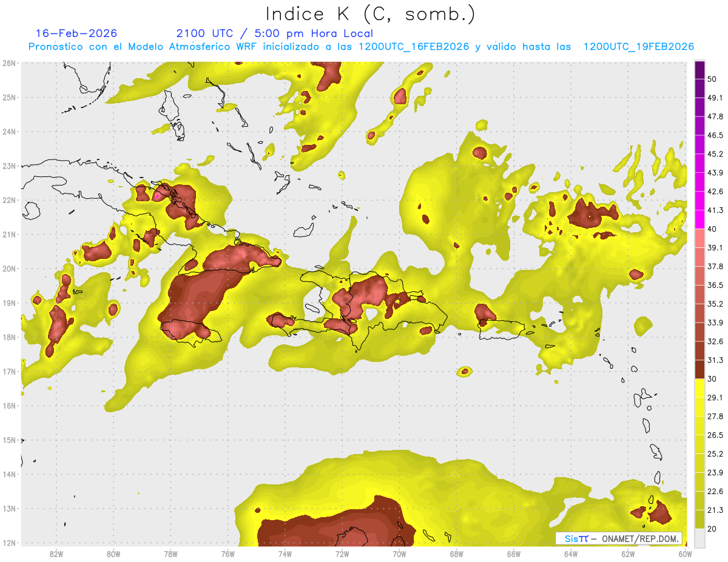Click the colorbar value '39.1'

click(x=716, y=247)
